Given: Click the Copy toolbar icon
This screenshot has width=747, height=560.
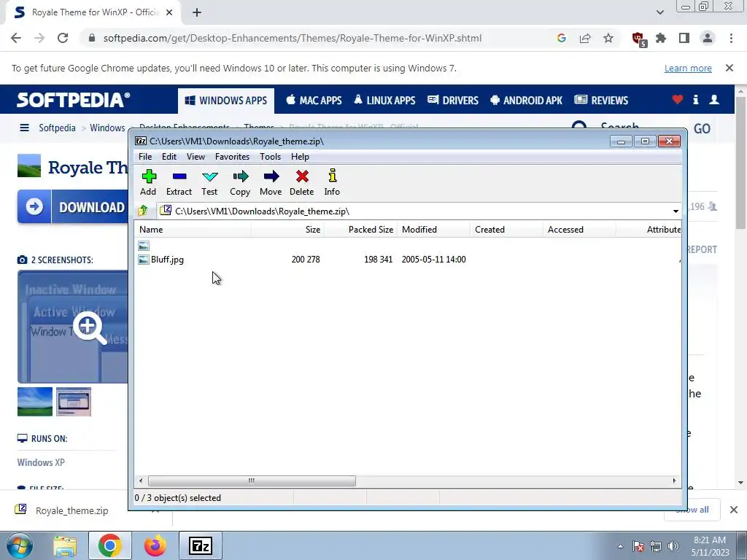Looking at the screenshot, I should coord(240,182).
